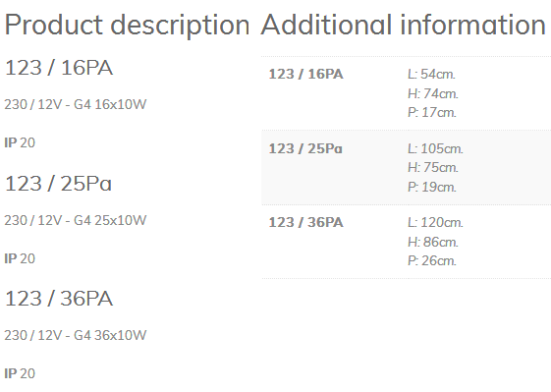Open the Additional information tab
This screenshot has width=551, height=392.
point(403,25)
